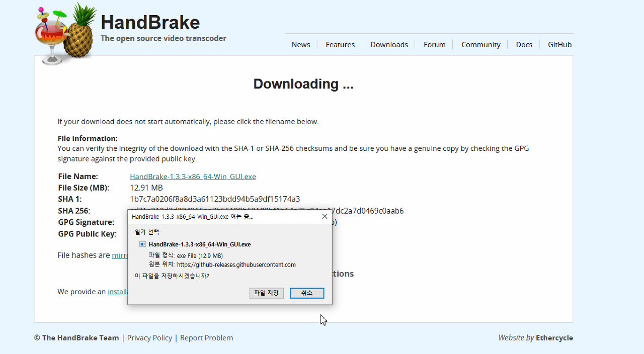Viewport: 644px width, 354px height.
Task: Click the '이 파일을 저장하시겠습니까?' prompt
Action: click(x=172, y=276)
